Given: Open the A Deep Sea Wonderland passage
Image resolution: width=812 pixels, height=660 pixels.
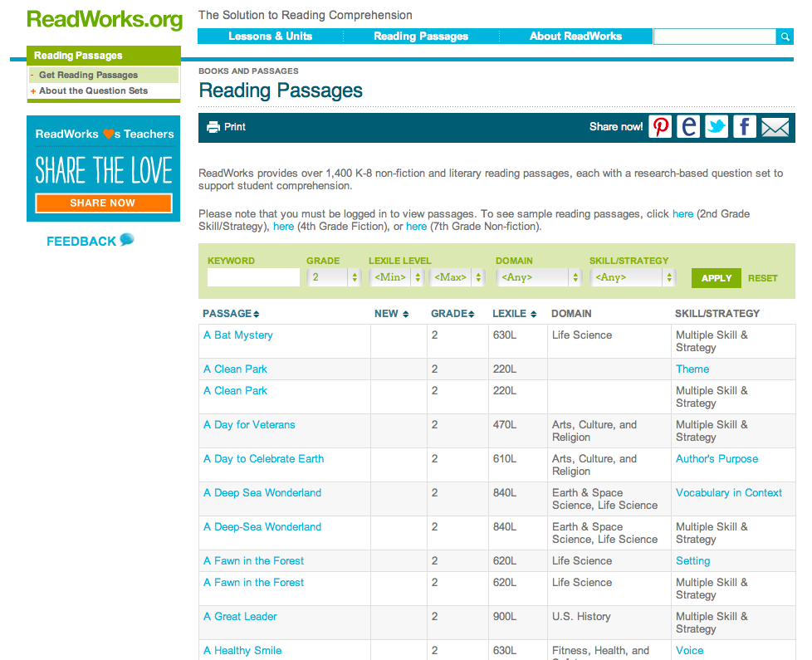Looking at the screenshot, I should pos(262,493).
